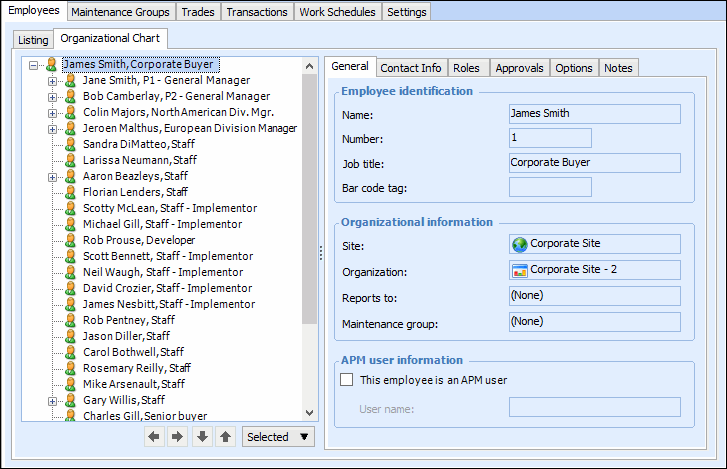Image resolution: width=727 pixels, height=469 pixels.
Task: Expand the Jane Smith tree node
Action: [x=53, y=81]
